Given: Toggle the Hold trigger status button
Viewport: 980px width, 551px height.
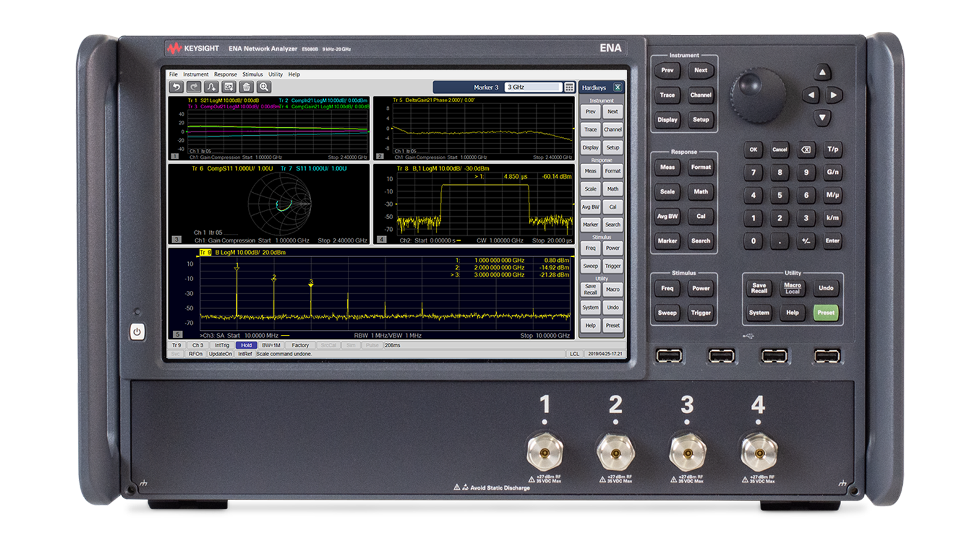Looking at the screenshot, I should [x=246, y=345].
